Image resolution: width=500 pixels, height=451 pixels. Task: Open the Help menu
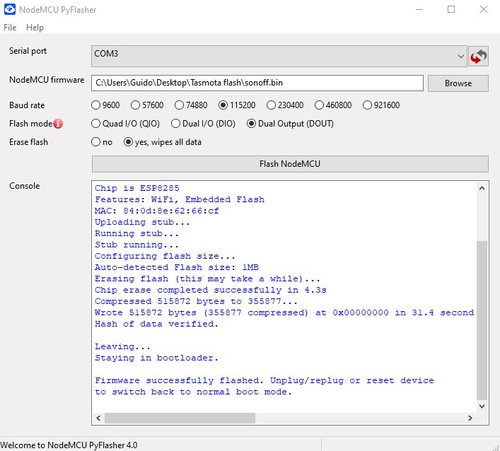coord(35,28)
